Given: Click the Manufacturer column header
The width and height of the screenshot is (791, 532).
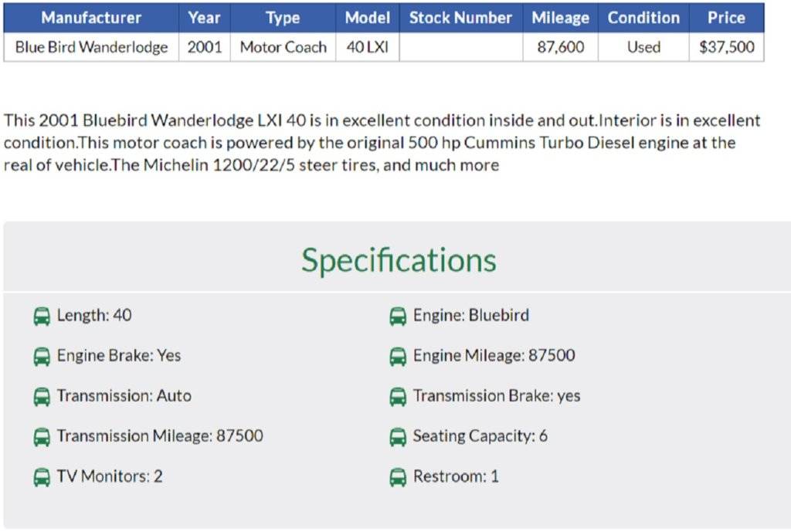Looking at the screenshot, I should (x=91, y=18).
